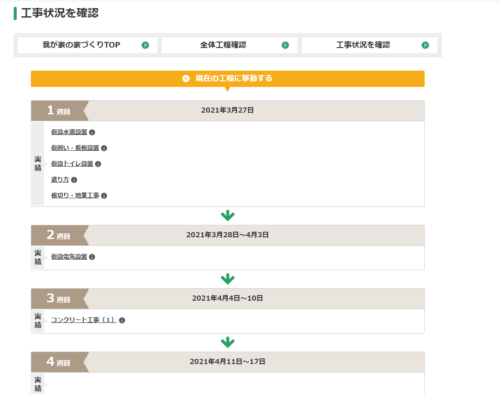The height and width of the screenshot is (394, 500).
Task: Open the 仮設水道設置 link
Action: pyautogui.click(x=69, y=132)
